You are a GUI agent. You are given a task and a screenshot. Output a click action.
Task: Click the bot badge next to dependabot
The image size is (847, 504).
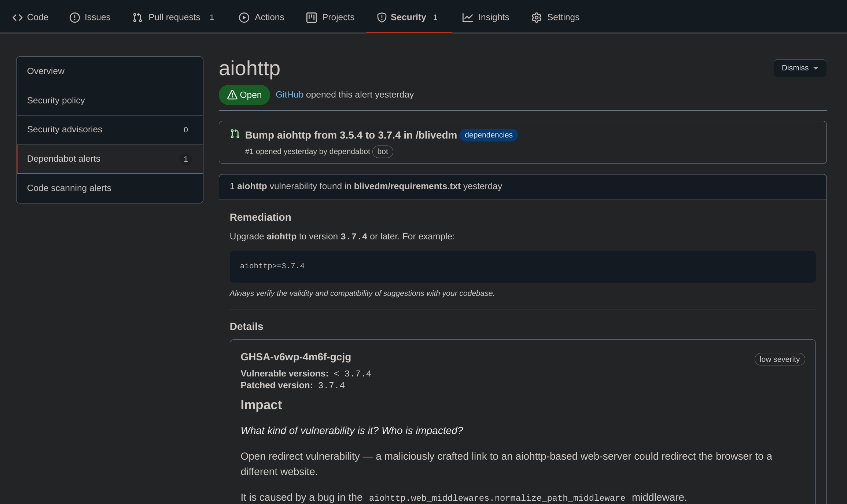pyautogui.click(x=383, y=151)
